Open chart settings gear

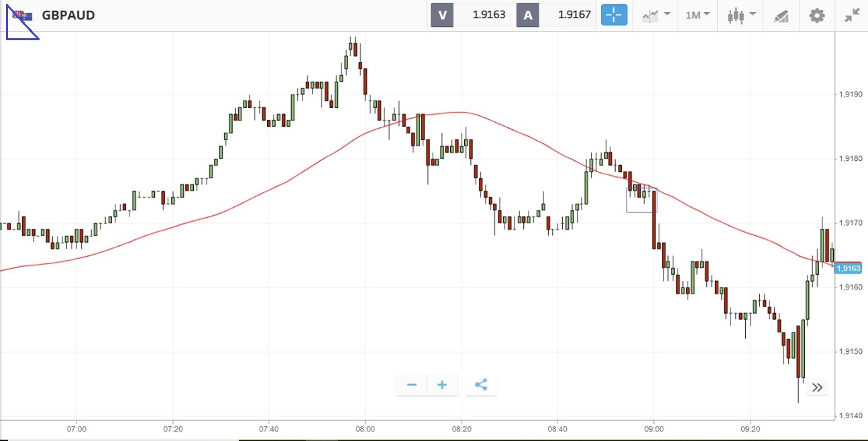(x=816, y=15)
